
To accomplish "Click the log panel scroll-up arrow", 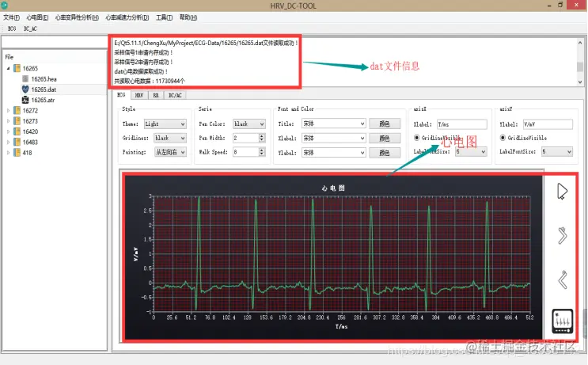I will pos(580,43).
